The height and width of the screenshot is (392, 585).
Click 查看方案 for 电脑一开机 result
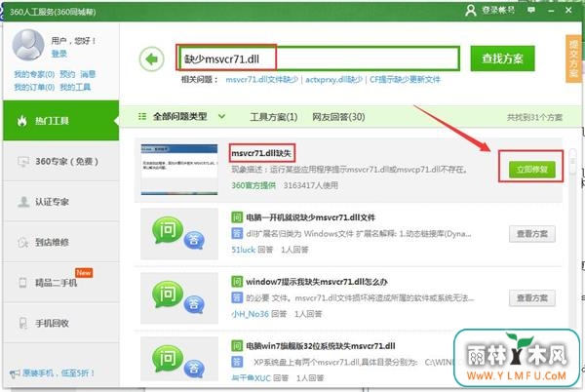pyautogui.click(x=532, y=234)
